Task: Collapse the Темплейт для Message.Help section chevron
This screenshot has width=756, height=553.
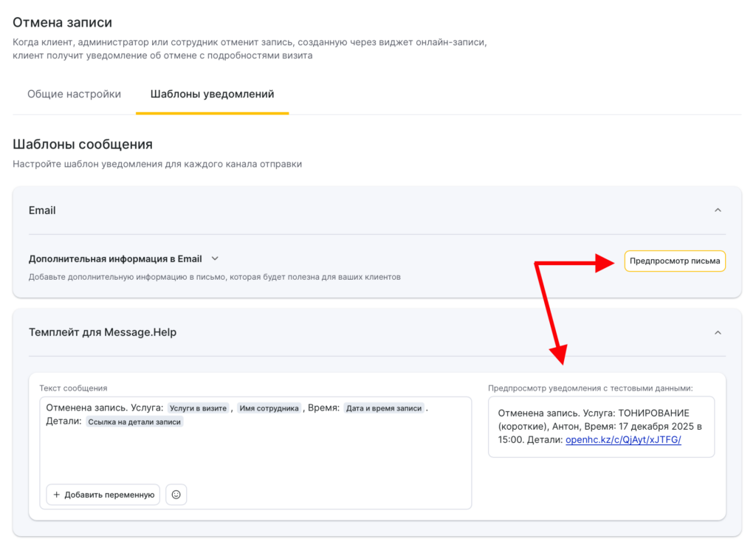Action: click(718, 333)
